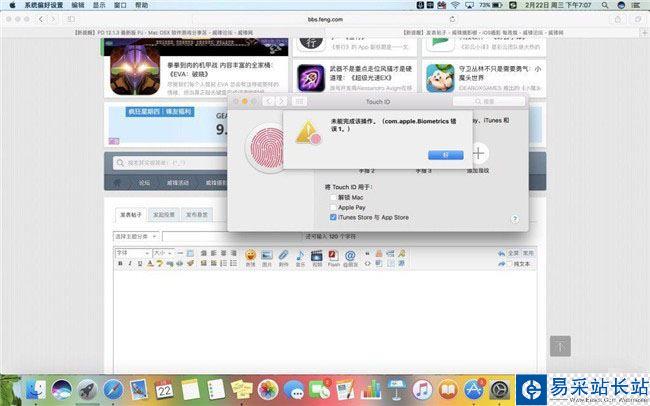Viewport: 650px width, 406px height.
Task: Focus the System Preferences search field
Action: (x=489, y=102)
